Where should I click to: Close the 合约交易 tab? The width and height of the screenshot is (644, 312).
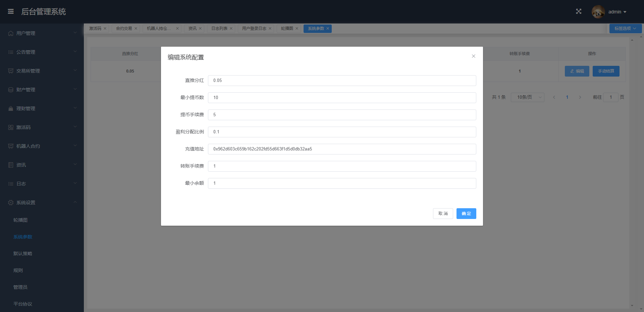[x=136, y=28]
